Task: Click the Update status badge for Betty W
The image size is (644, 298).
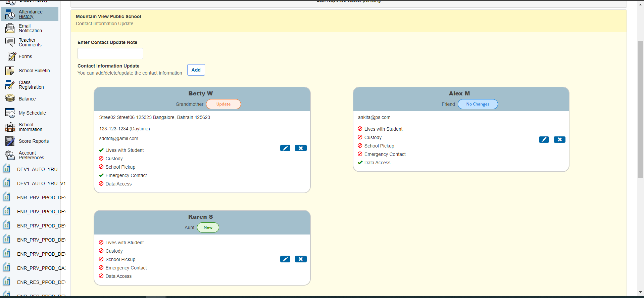Action: [223, 104]
